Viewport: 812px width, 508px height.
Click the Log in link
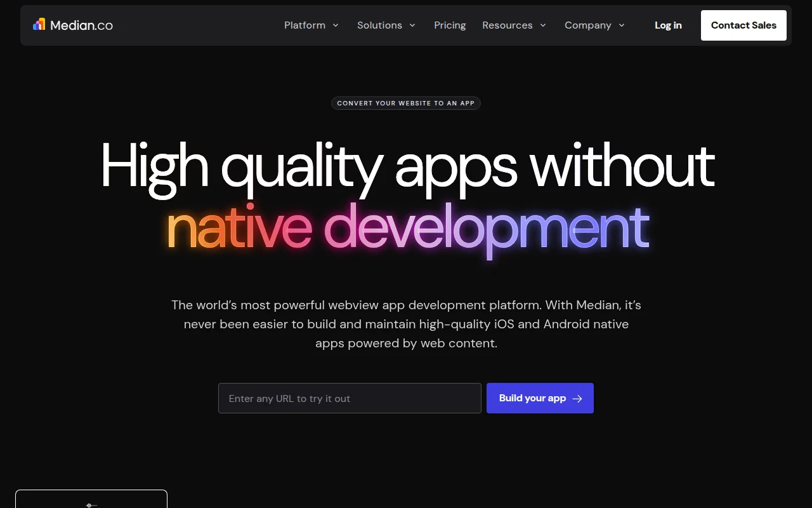pyautogui.click(x=668, y=25)
